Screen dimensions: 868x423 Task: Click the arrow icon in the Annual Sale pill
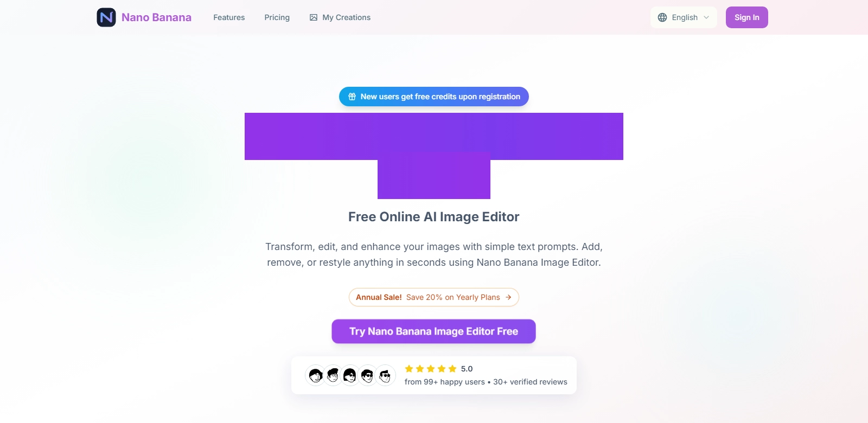(508, 297)
